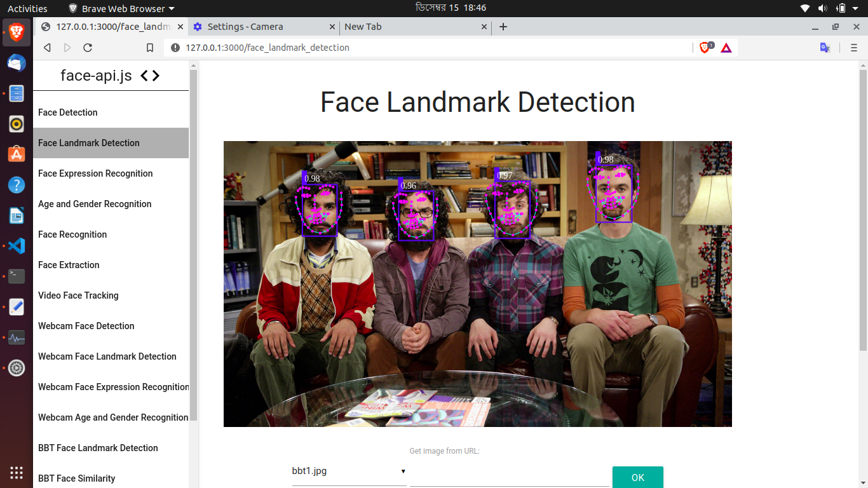
Task: Open the Activities menu
Action: [28, 8]
